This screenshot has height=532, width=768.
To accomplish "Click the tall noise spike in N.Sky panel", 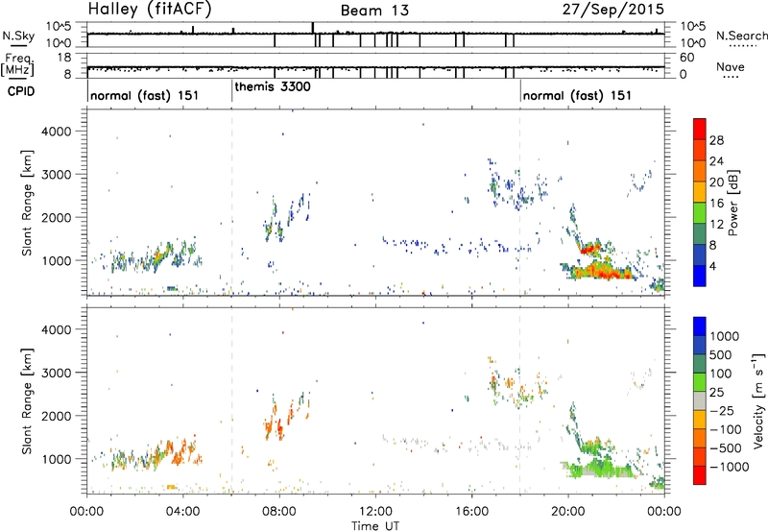I will tap(313, 28).
